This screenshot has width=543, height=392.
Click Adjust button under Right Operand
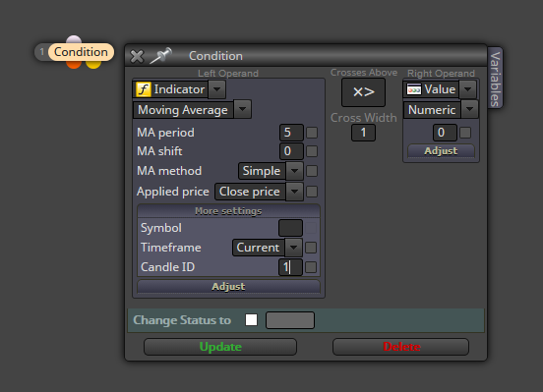coord(441,151)
